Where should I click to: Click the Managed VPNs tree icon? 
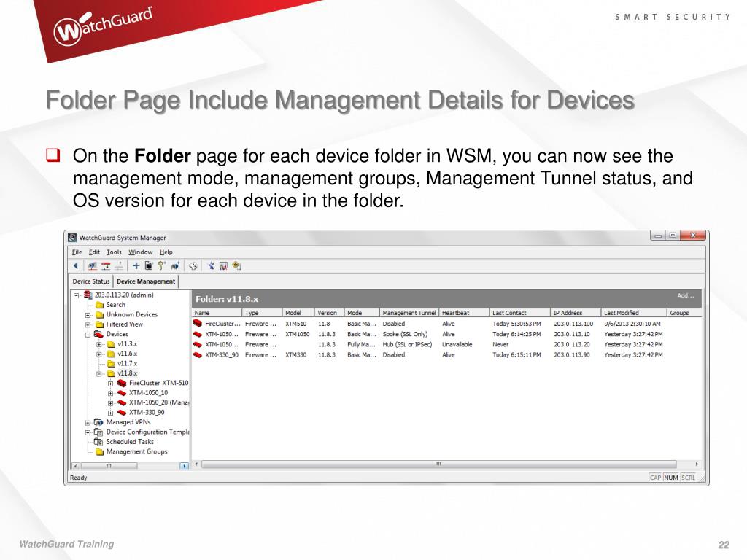coord(98,422)
